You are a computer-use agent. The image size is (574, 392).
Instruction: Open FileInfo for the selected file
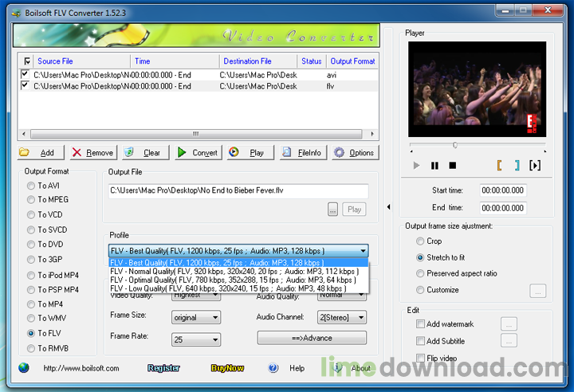(x=303, y=152)
